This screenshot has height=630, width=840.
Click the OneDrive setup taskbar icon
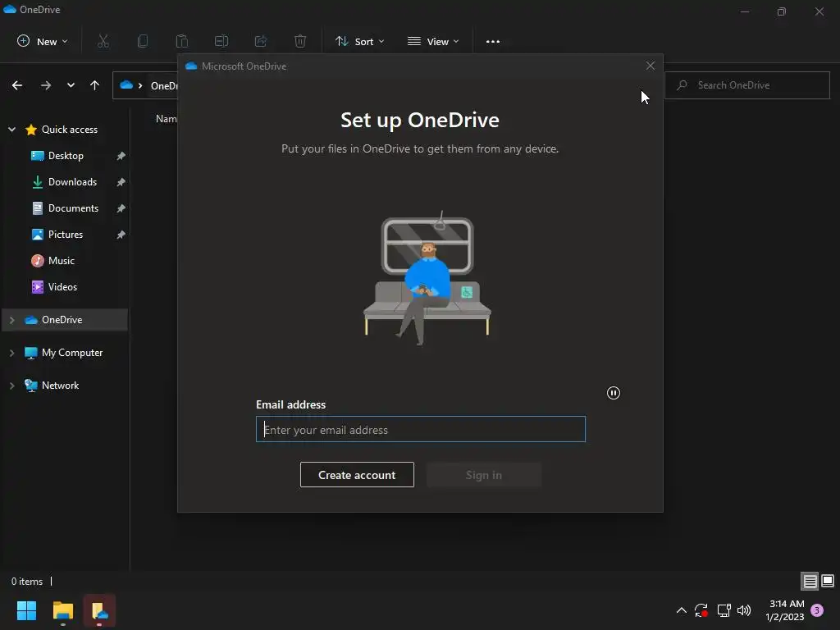click(99, 610)
